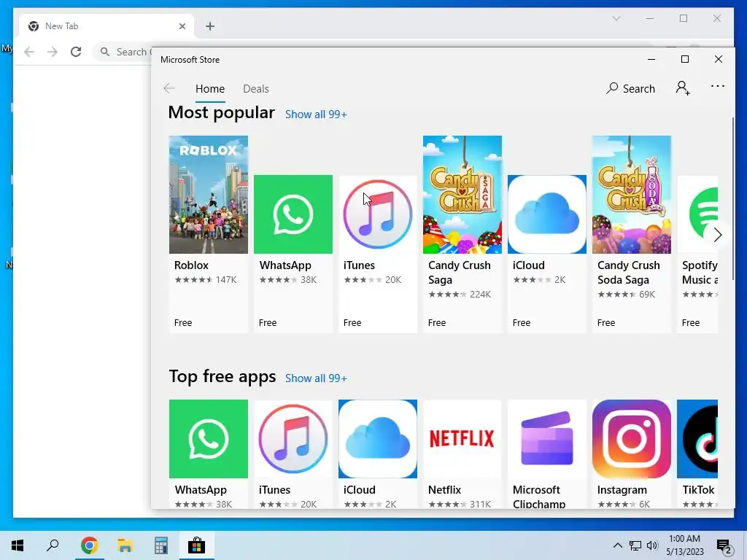Viewport: 747px width, 560px height.
Task: Show all 99+ Top free apps
Action: 316,378
